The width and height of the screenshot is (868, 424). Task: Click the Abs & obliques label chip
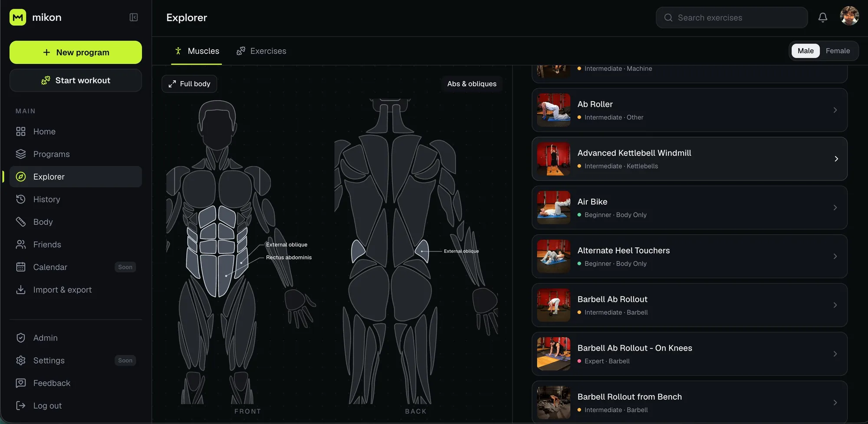(472, 84)
